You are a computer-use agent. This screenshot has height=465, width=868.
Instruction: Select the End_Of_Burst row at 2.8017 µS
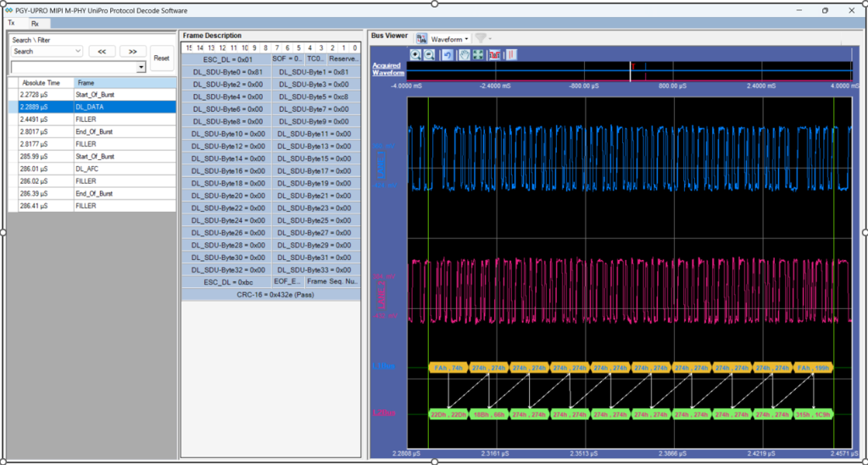coord(92,131)
